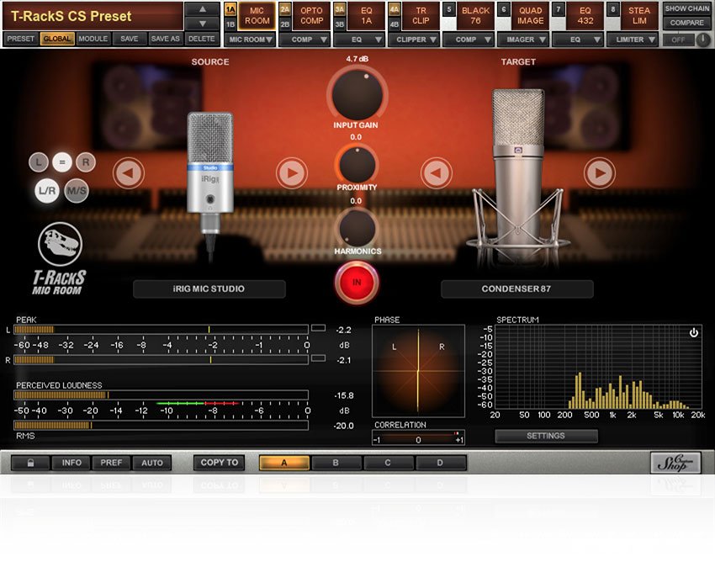Open the QUAD IMAGE module slot
This screenshot has width=715, height=588.
pyautogui.click(x=530, y=16)
